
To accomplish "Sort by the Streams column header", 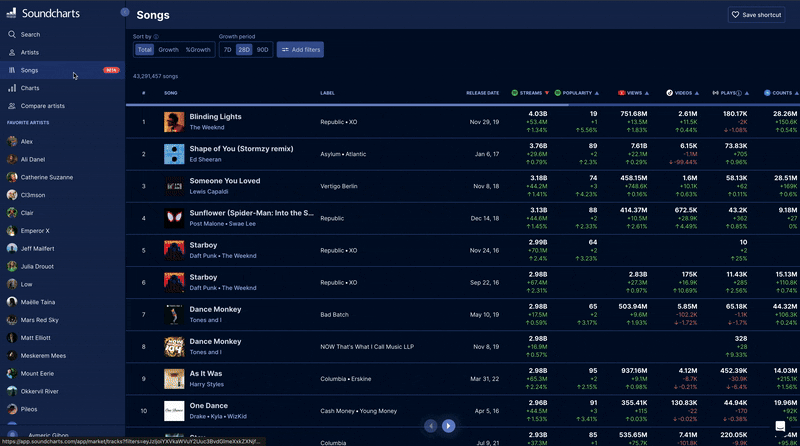I will [529, 93].
